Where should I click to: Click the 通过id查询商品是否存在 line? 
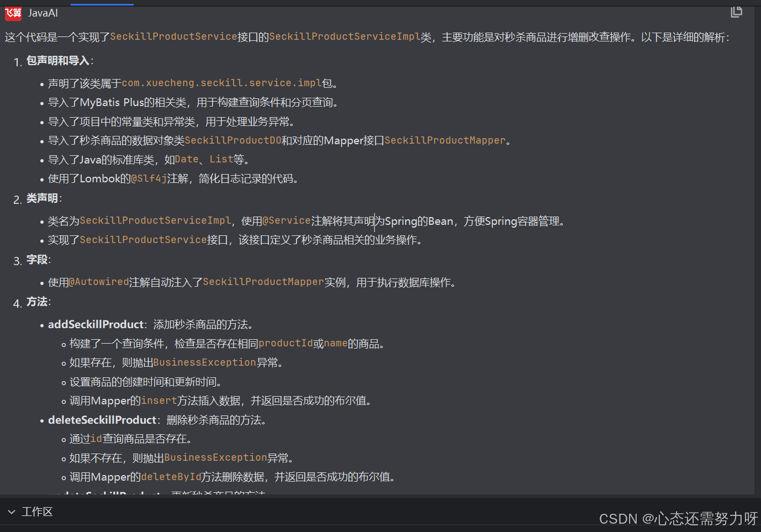pos(130,439)
